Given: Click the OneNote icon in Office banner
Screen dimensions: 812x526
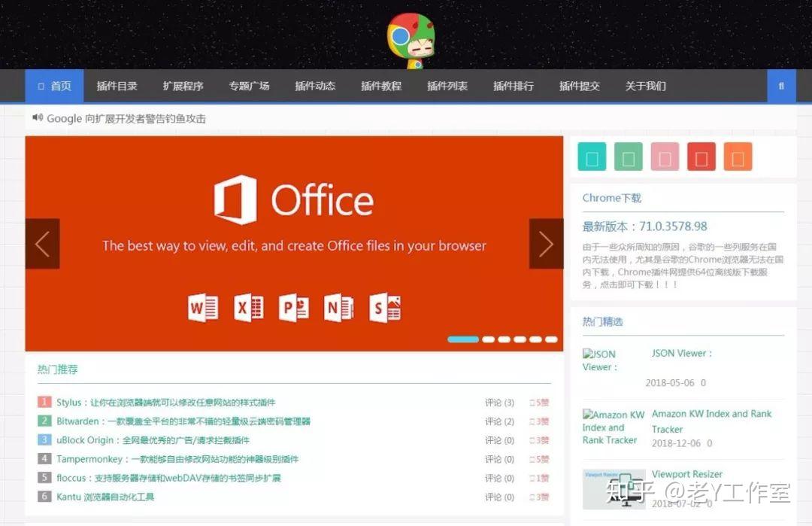Looking at the screenshot, I should (339, 308).
